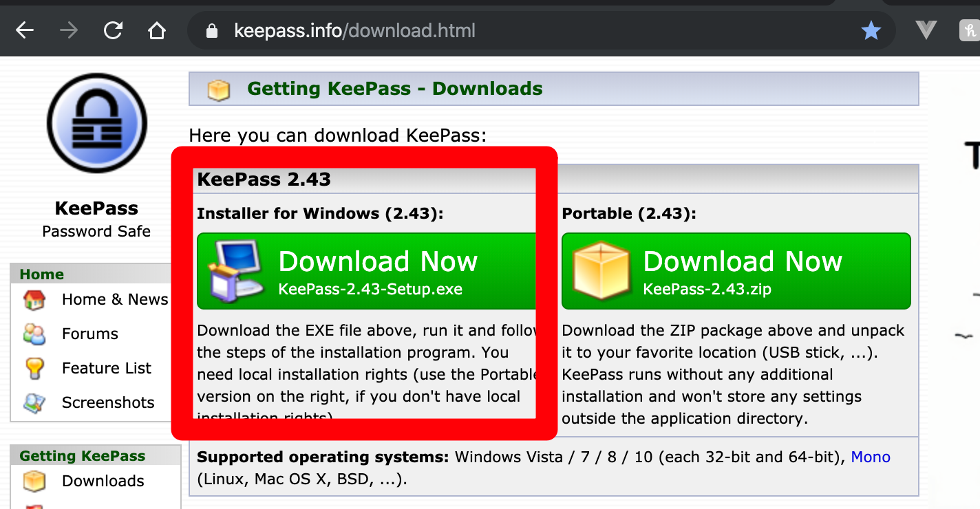Reload the page with the refresh icon

113,30
